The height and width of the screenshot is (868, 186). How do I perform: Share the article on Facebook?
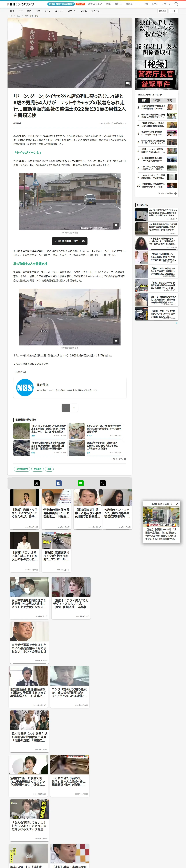(x=59, y=483)
